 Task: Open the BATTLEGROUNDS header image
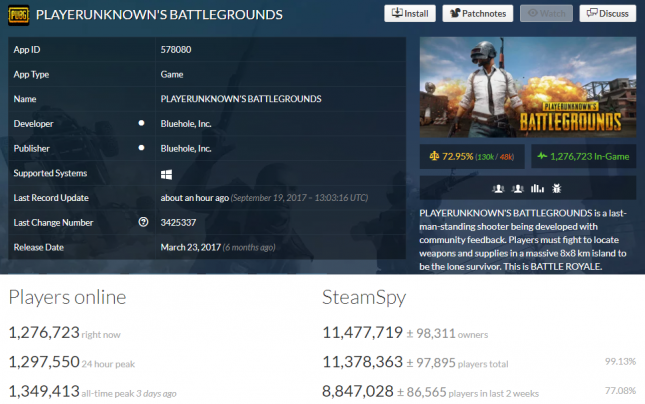point(528,87)
